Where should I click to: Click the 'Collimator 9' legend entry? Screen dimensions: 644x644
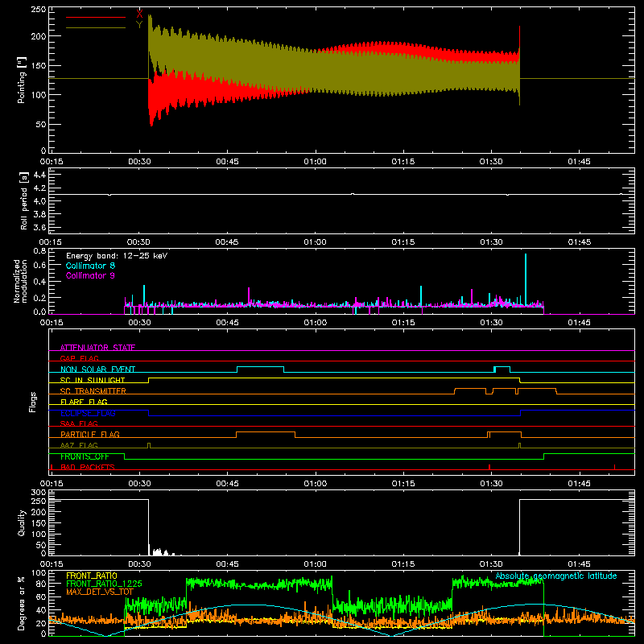tap(90, 275)
